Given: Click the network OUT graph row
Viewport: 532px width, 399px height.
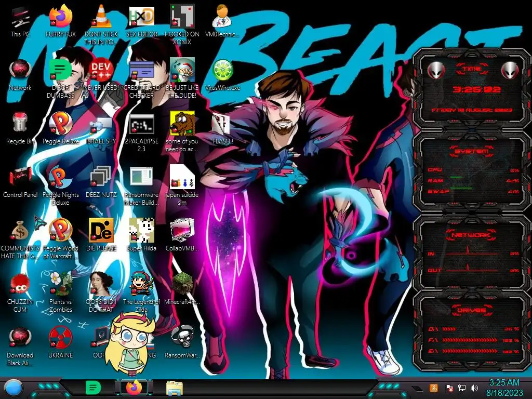Looking at the screenshot, I should (474, 269).
